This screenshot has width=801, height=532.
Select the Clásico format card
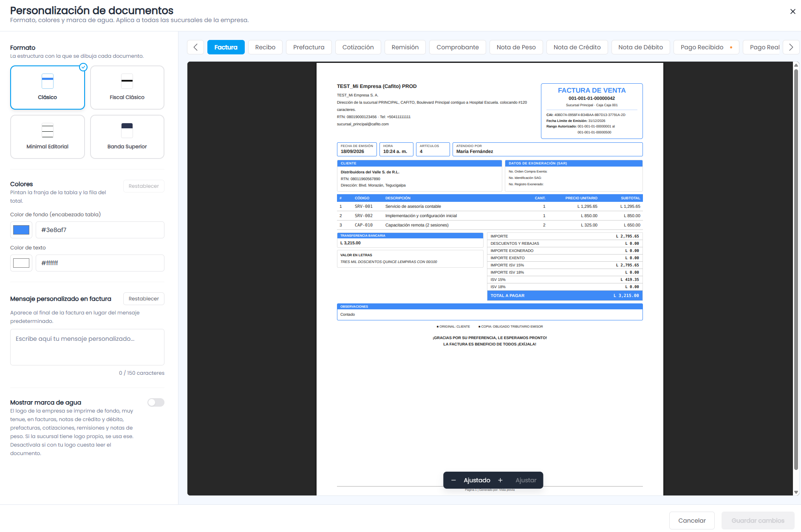tap(48, 88)
